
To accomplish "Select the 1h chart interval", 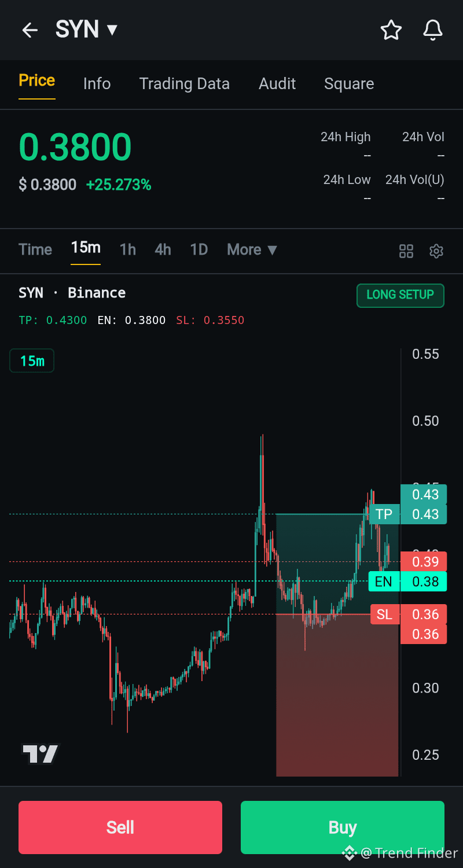I will [128, 249].
